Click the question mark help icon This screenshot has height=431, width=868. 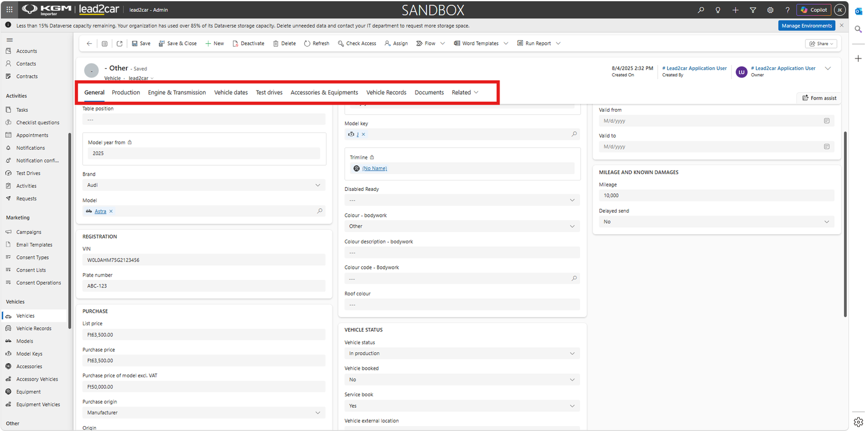pyautogui.click(x=787, y=10)
